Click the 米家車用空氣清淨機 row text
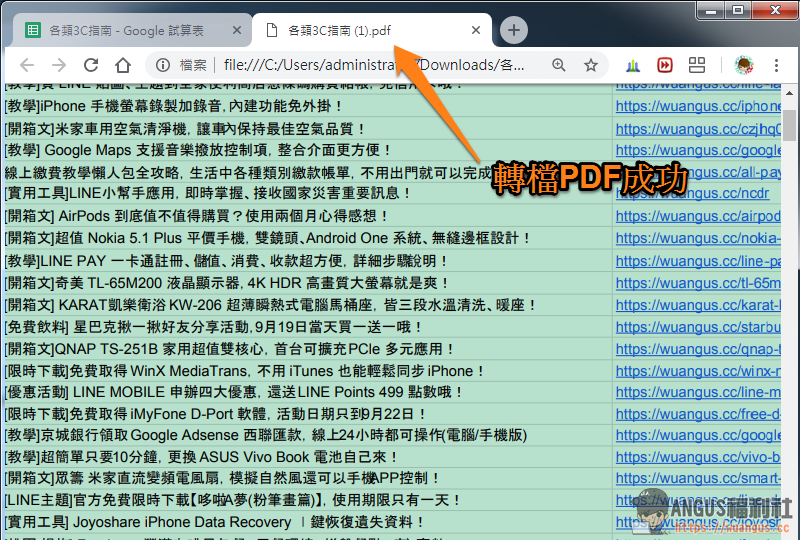 [x=185, y=129]
